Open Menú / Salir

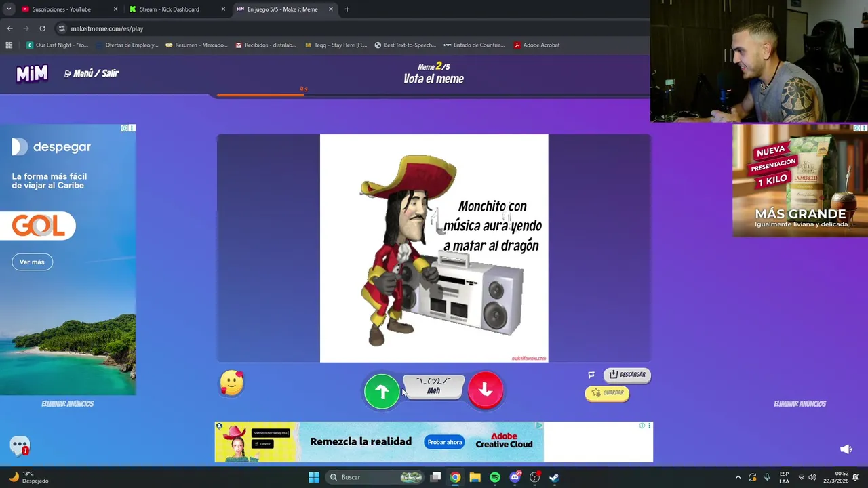92,73
